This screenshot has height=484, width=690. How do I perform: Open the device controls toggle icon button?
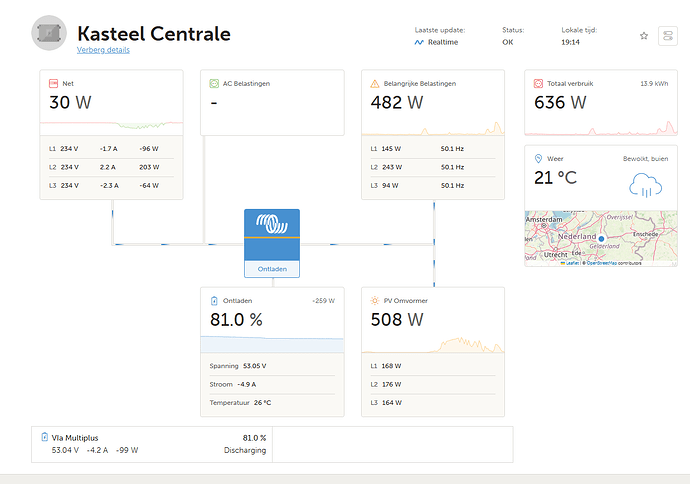coord(668,36)
